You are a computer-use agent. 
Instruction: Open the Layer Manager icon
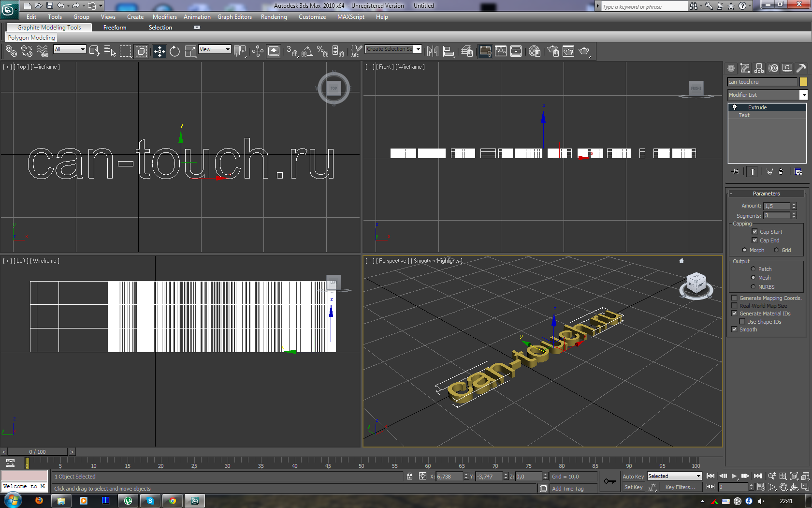pos(467,51)
